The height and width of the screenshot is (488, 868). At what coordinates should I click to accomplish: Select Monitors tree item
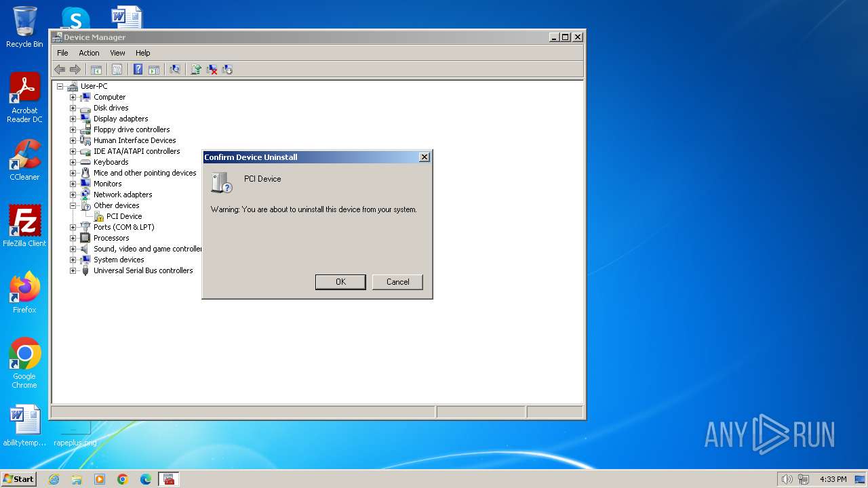[107, 184]
